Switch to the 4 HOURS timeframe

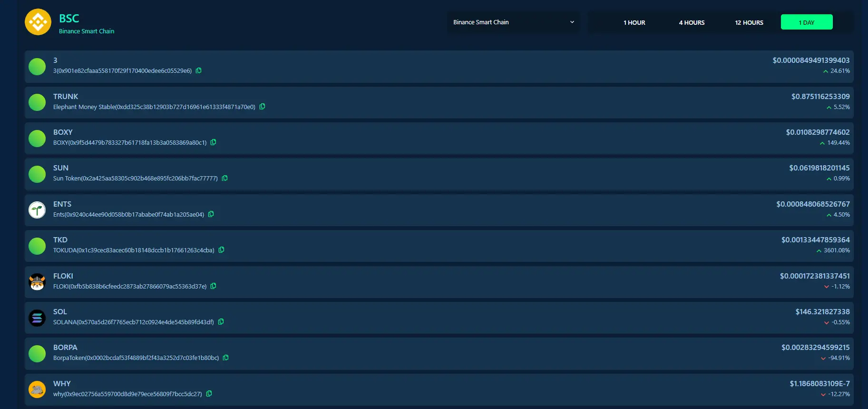[692, 22]
